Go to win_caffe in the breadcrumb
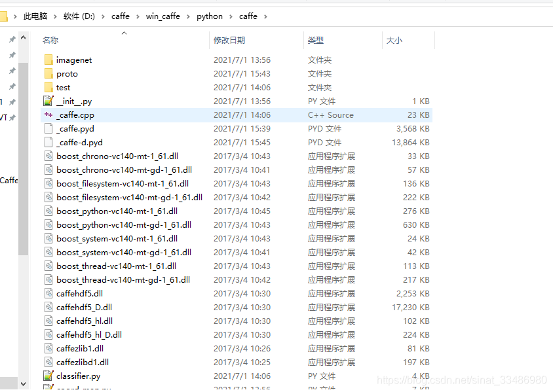The height and width of the screenshot is (392, 553). point(163,16)
